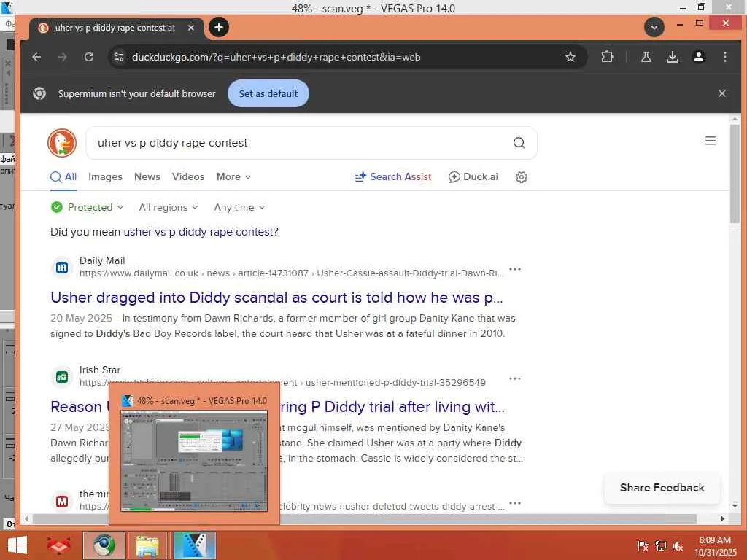Image resolution: width=747 pixels, height=560 pixels.
Task: Open a new tab with plus button
Action: coord(219,27)
